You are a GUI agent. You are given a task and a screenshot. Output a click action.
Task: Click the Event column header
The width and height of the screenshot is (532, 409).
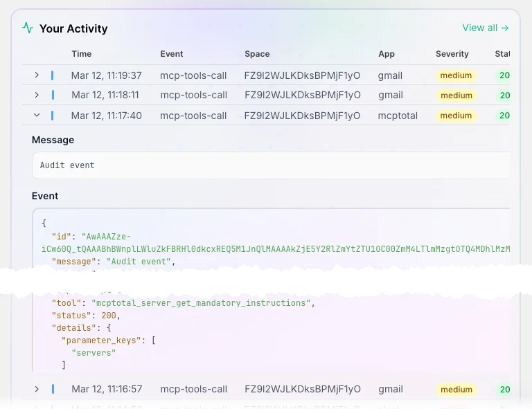tap(172, 54)
